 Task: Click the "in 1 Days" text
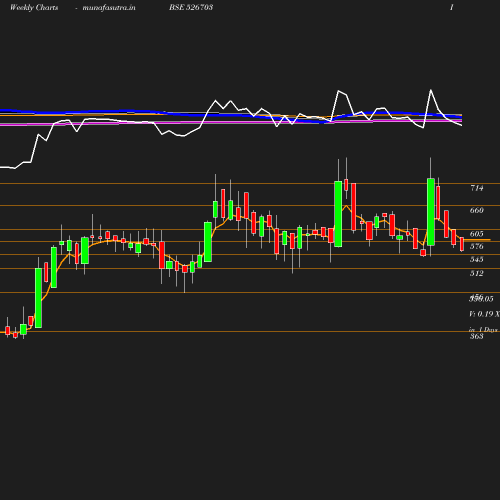coord(484,330)
